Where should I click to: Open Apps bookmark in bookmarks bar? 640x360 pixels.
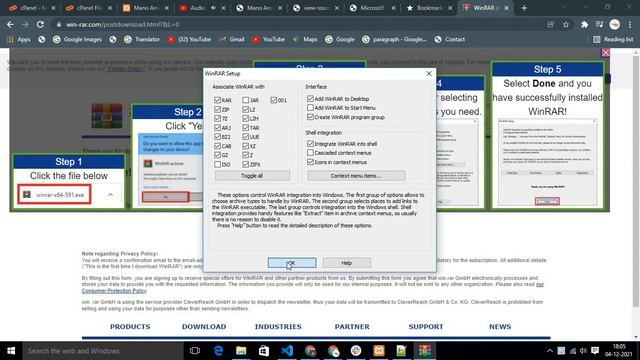pyautogui.click(x=19, y=39)
